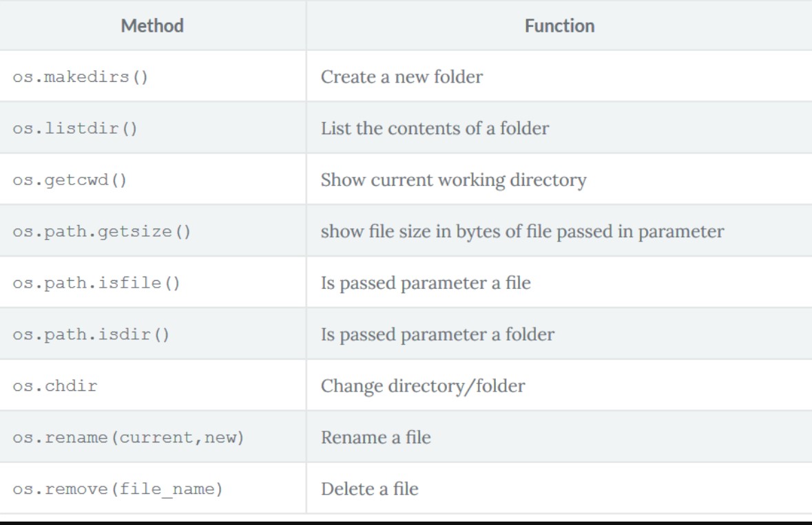Click the 'Rename a file' description
Screen dimensions: 812x525
point(375,438)
